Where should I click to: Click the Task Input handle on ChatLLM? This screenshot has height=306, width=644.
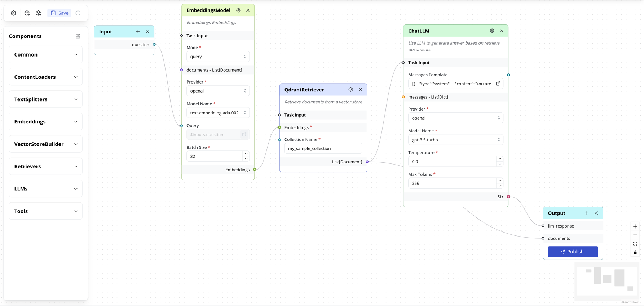tap(403, 63)
